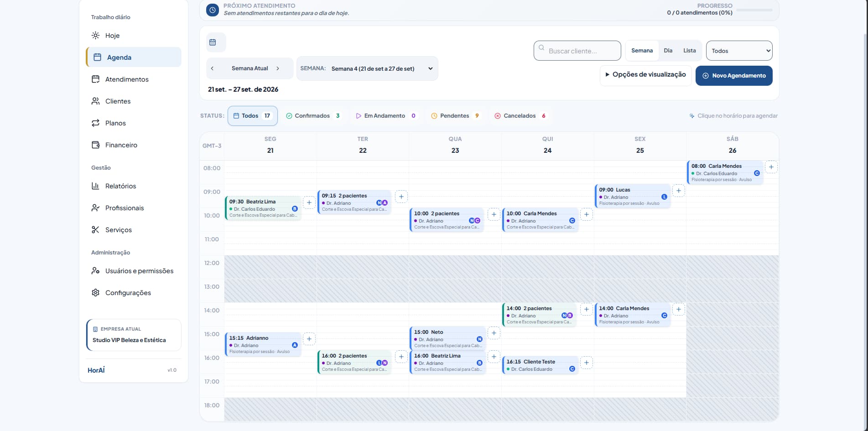
Task: Add appointment plus beside Cliente Teste 16:15
Action: click(586, 363)
